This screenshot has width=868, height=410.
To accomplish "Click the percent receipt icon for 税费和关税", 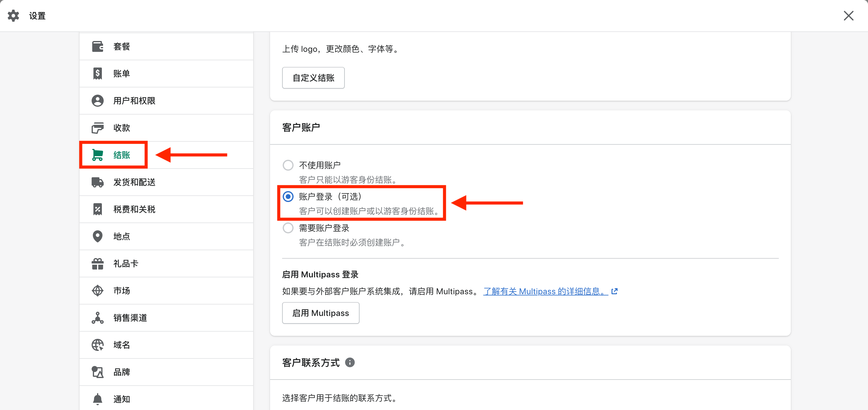I will coord(97,210).
